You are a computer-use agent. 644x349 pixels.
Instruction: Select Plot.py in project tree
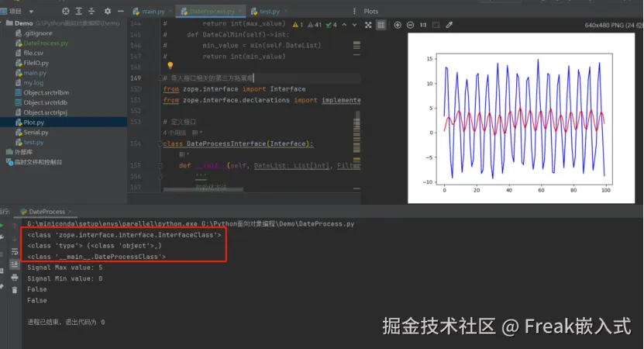33,123
